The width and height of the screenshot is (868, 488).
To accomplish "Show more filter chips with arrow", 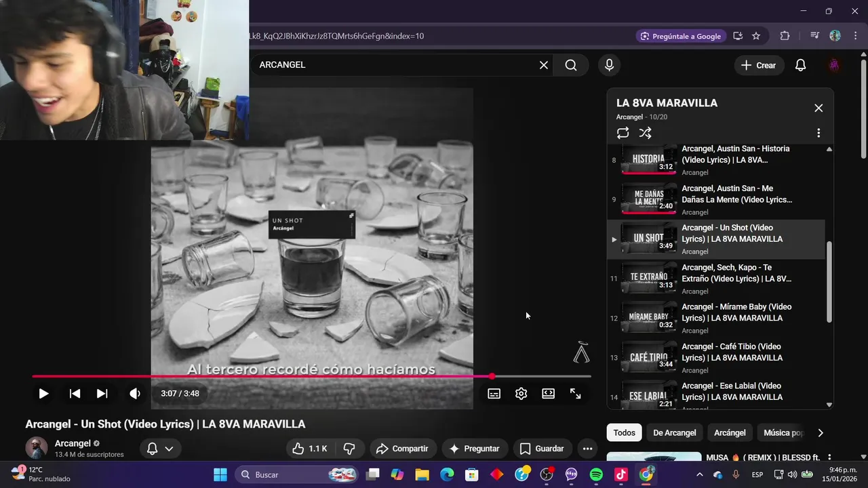I will click(x=821, y=432).
